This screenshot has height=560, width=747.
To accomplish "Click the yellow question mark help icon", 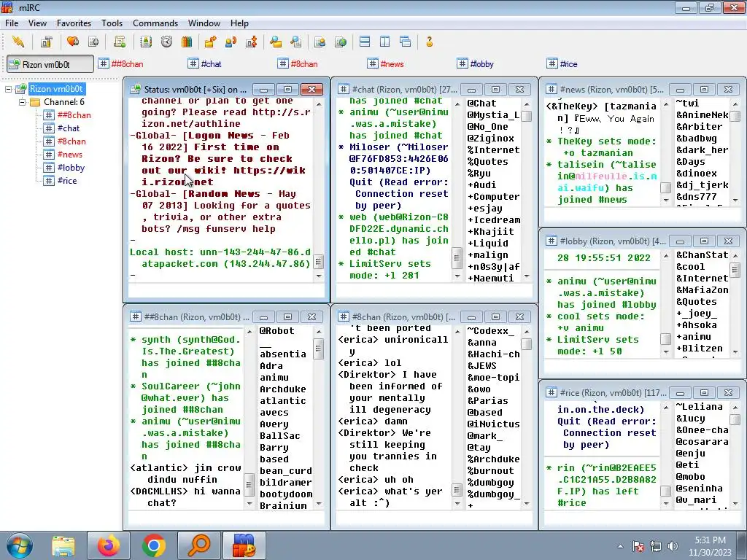I will [x=430, y=42].
